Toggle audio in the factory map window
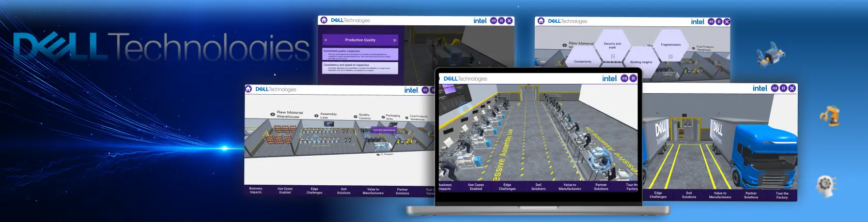 click(425, 90)
